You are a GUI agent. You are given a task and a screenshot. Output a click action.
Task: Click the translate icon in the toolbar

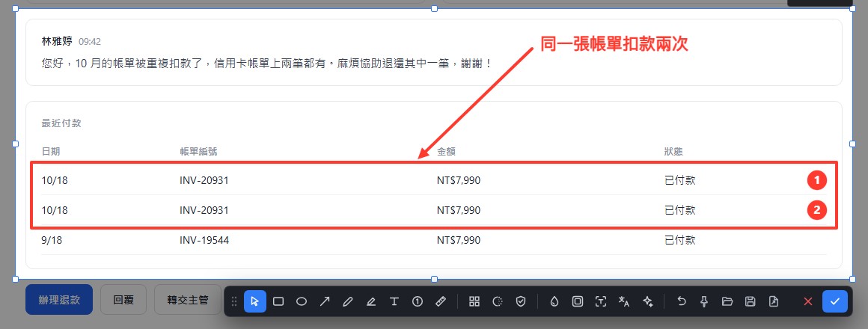pyautogui.click(x=624, y=301)
